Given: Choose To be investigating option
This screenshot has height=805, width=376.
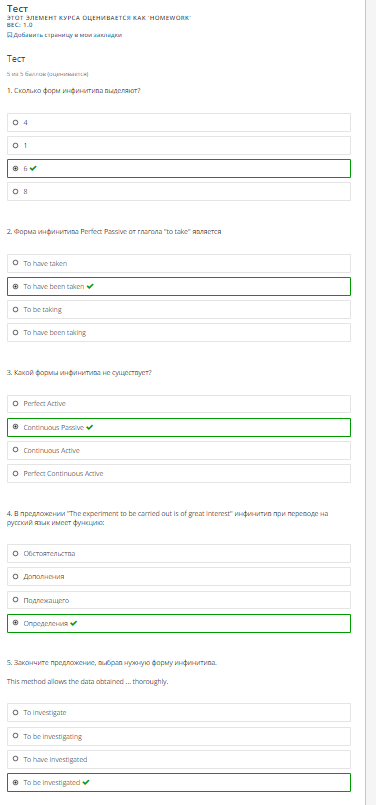Looking at the screenshot, I should click(x=179, y=736).
